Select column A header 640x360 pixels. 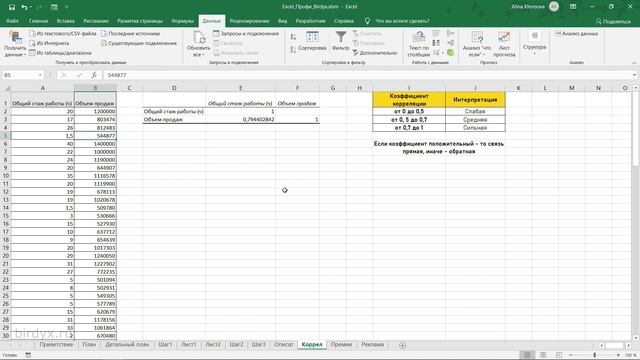pos(42,88)
